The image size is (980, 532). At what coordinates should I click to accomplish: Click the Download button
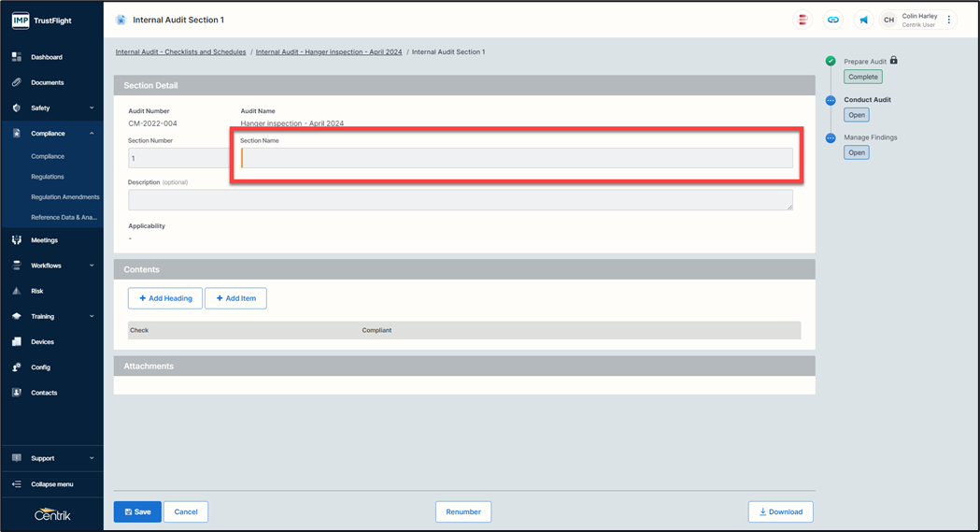(x=781, y=511)
